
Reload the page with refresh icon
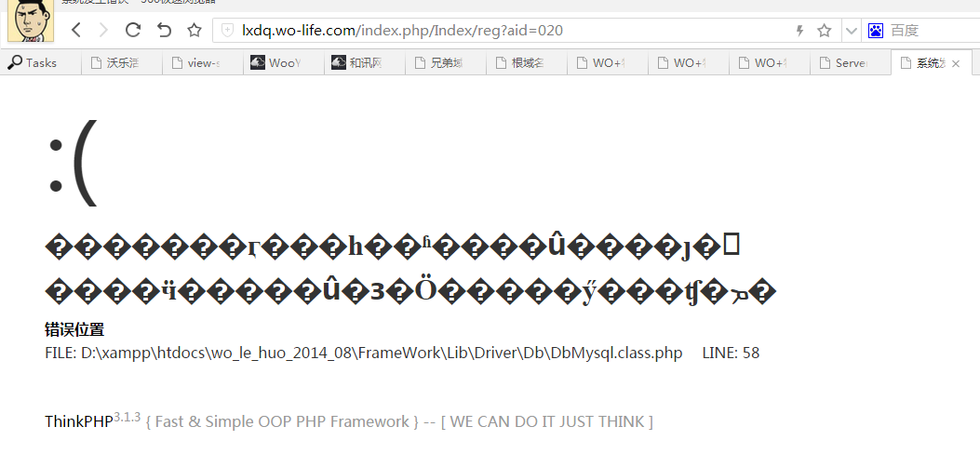click(132, 30)
